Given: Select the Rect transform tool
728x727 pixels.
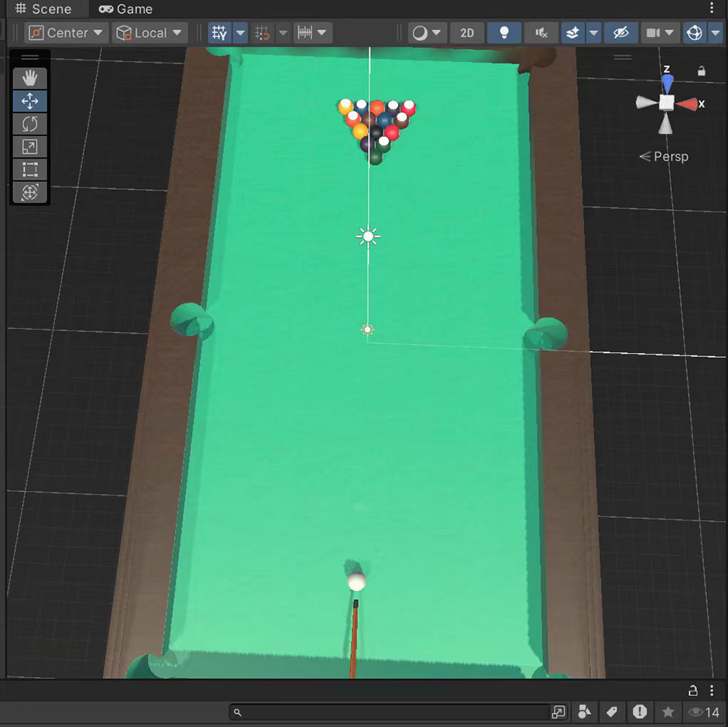Looking at the screenshot, I should coord(30,170).
